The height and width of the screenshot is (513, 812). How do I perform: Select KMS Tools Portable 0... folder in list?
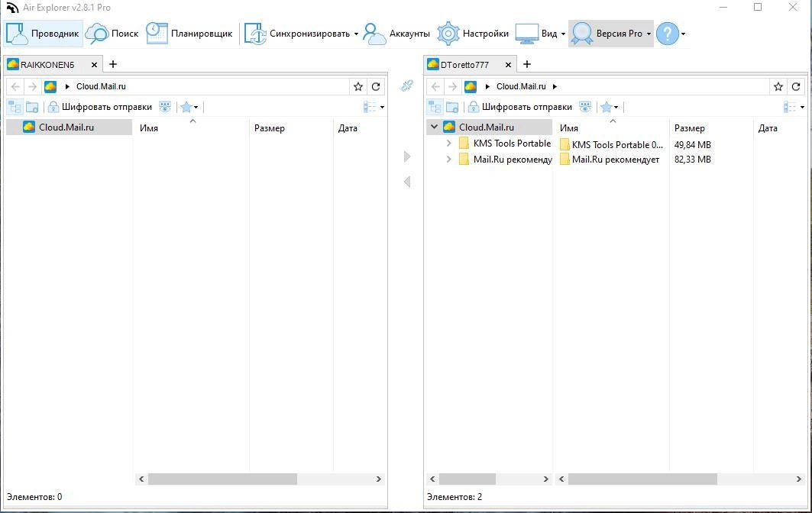click(x=612, y=145)
